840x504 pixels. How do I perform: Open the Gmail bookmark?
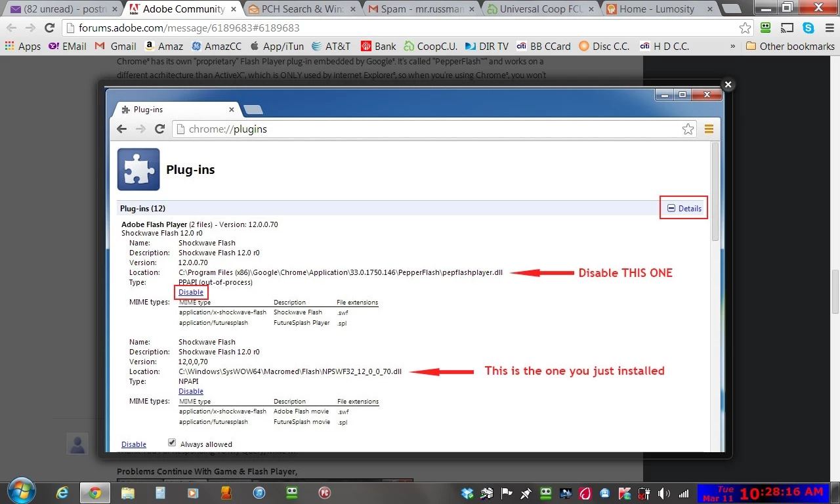[x=116, y=46]
